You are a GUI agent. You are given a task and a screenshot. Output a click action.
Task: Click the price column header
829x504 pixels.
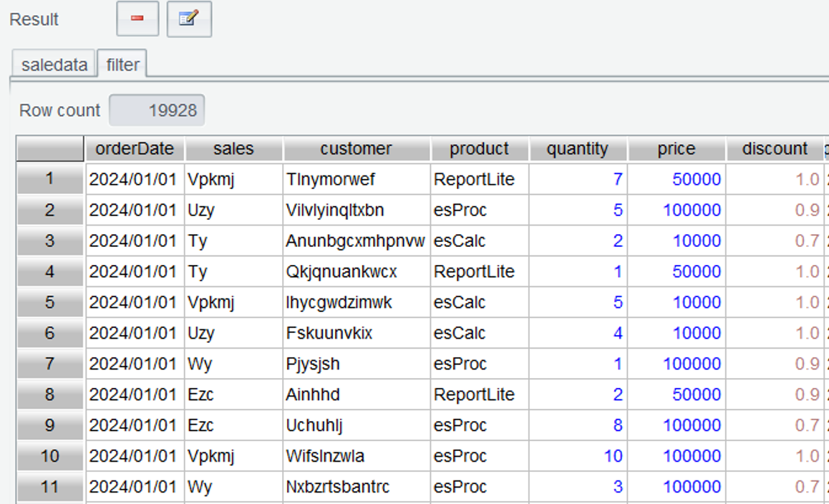(x=676, y=149)
